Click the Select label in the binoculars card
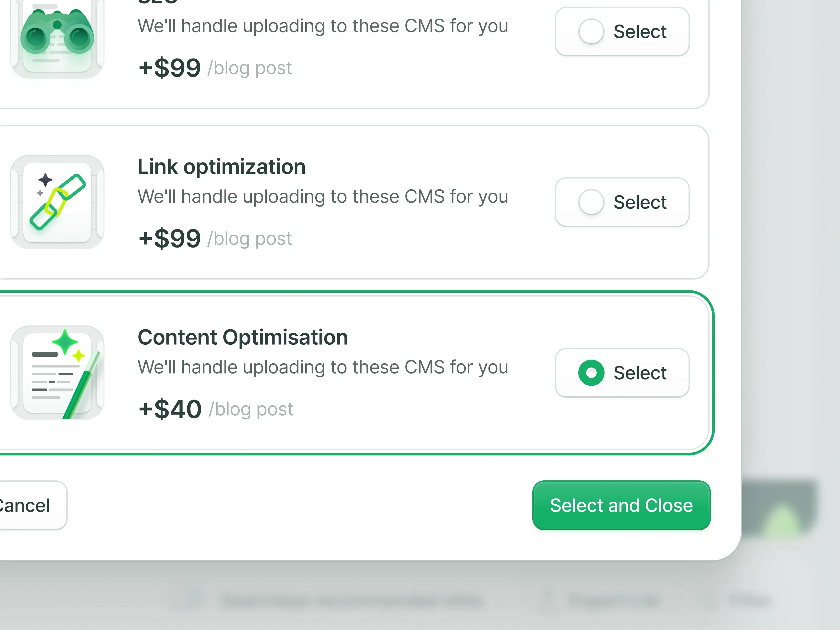The width and height of the screenshot is (840, 630). 640,31
